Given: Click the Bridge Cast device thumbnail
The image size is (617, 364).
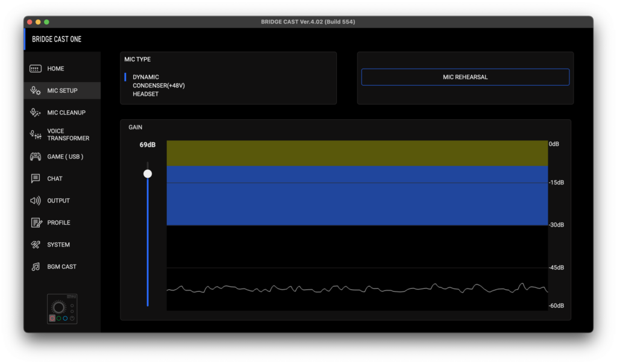Looking at the screenshot, I should click(x=62, y=309).
